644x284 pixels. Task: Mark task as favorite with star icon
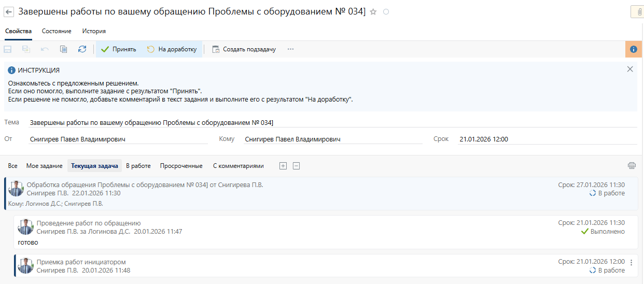(373, 12)
